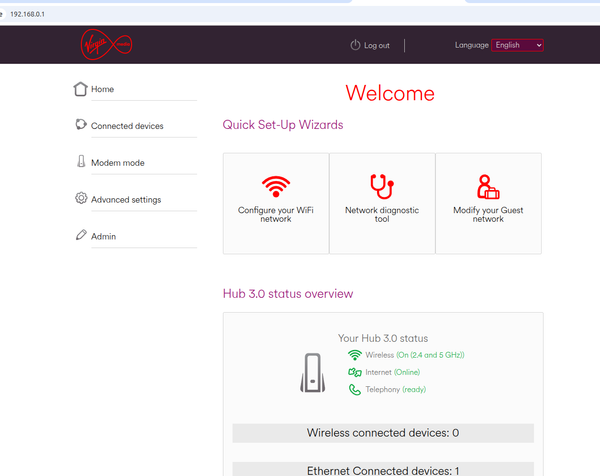Screen dimensions: 600x476
Task: Open the Language dropdown set to English
Action: click(x=517, y=45)
